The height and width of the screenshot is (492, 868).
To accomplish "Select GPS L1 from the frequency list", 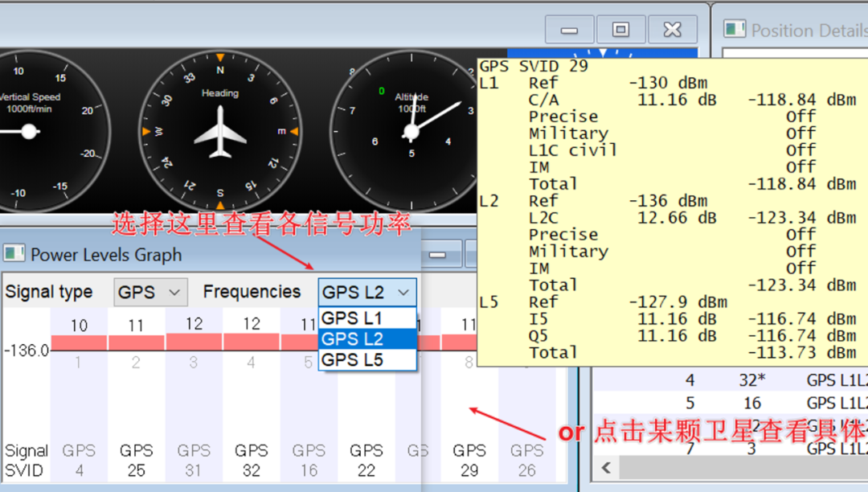I will (x=367, y=318).
